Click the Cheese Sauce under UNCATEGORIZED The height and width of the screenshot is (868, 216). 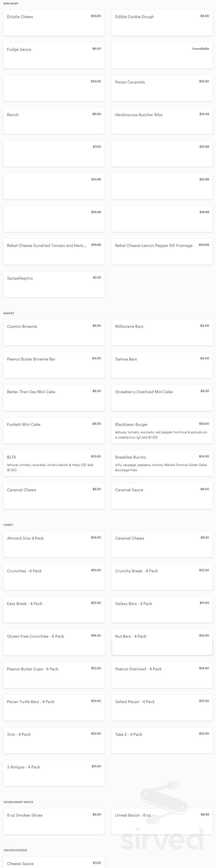tap(54, 863)
